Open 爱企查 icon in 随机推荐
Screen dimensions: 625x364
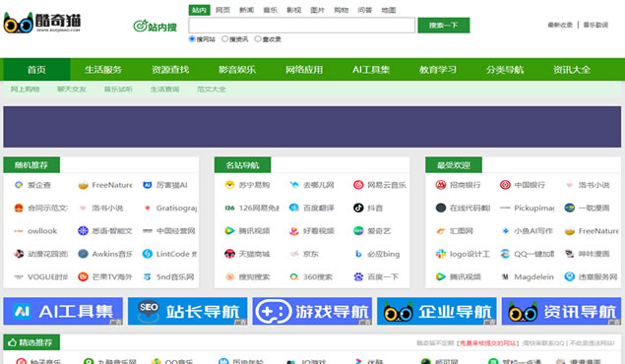[x=19, y=185]
